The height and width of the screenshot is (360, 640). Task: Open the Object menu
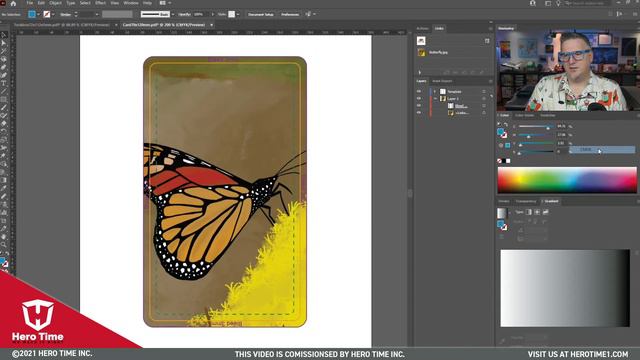[x=56, y=3]
